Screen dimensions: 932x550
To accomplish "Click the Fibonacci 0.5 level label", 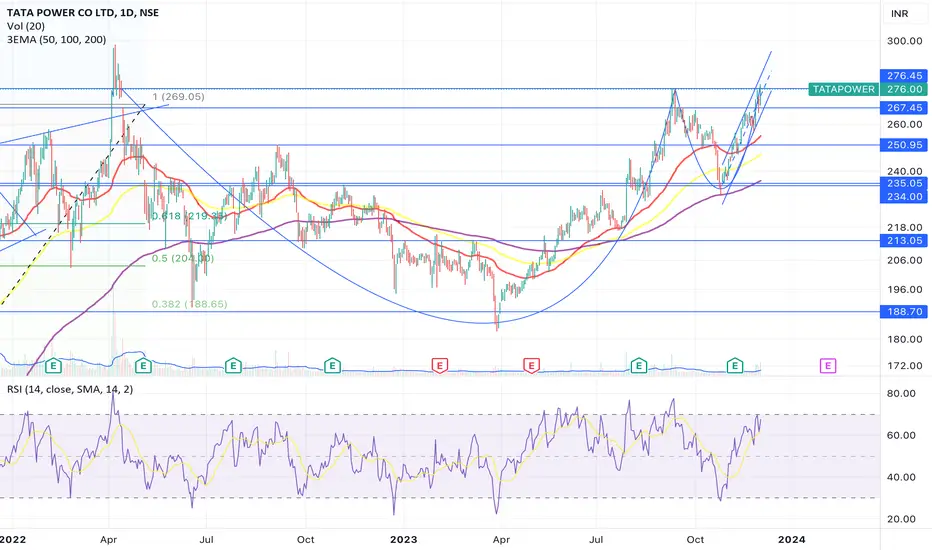I will pos(182,259).
